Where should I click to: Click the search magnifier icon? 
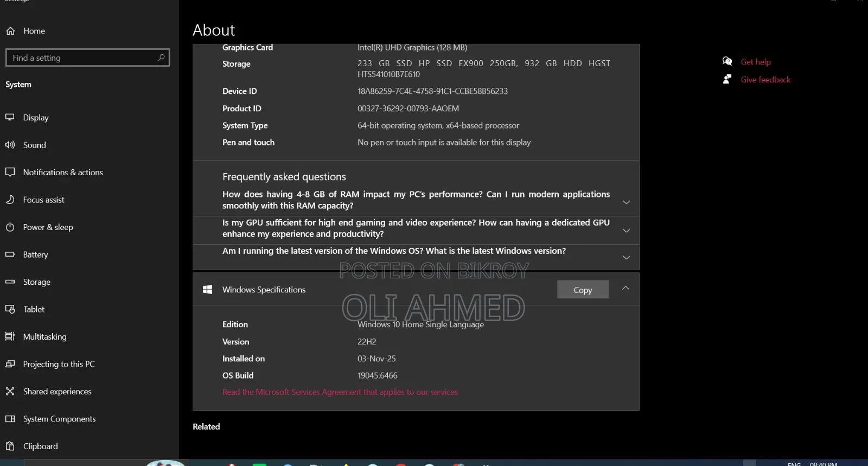pos(161,58)
